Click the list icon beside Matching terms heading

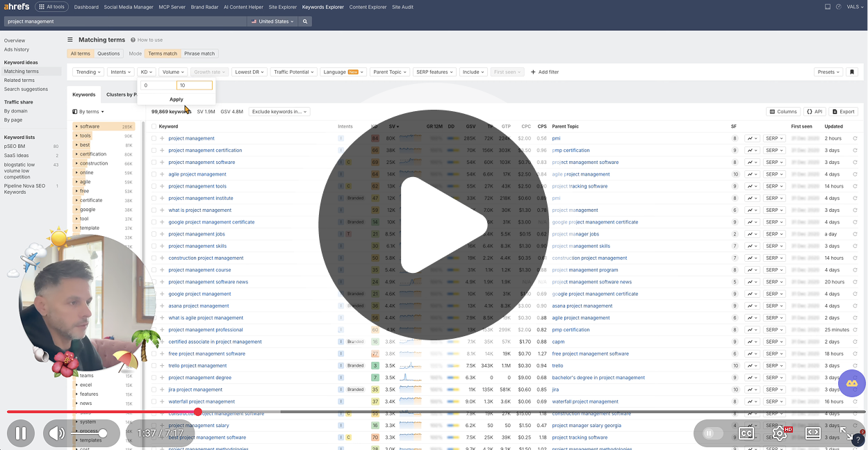69,40
